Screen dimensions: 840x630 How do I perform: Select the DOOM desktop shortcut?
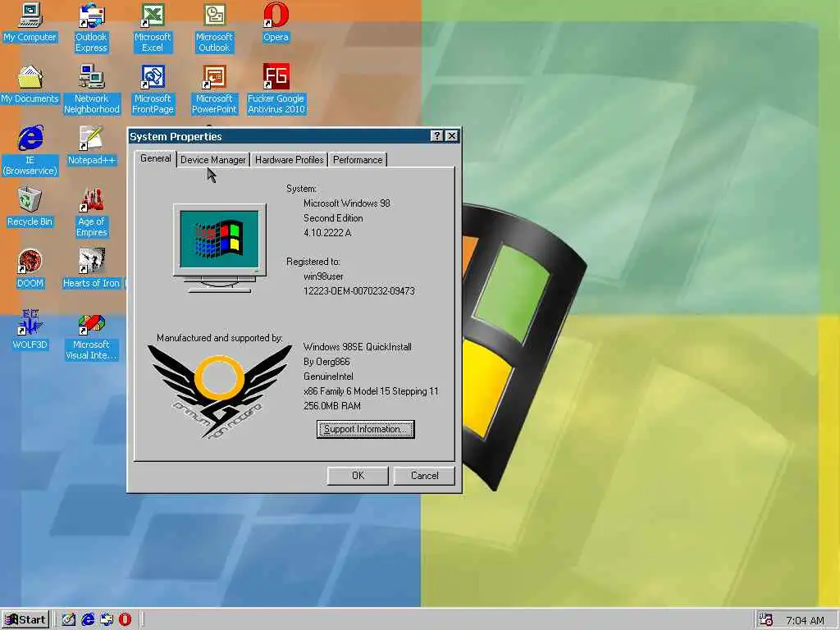(30, 269)
